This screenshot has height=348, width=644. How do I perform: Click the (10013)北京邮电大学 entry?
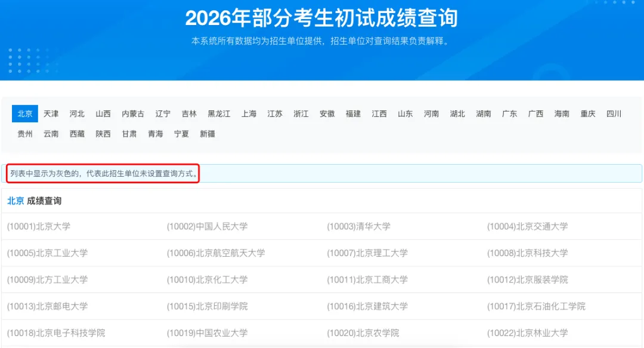[48, 306]
